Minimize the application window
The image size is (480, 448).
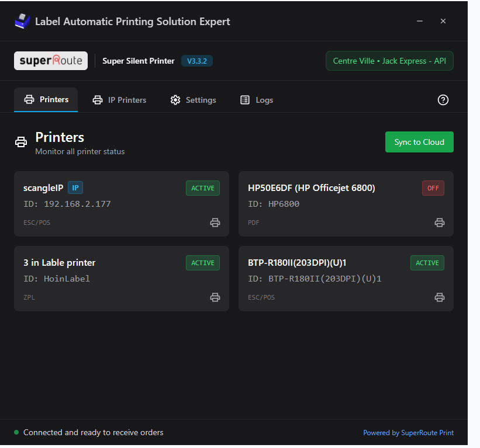[x=420, y=21]
